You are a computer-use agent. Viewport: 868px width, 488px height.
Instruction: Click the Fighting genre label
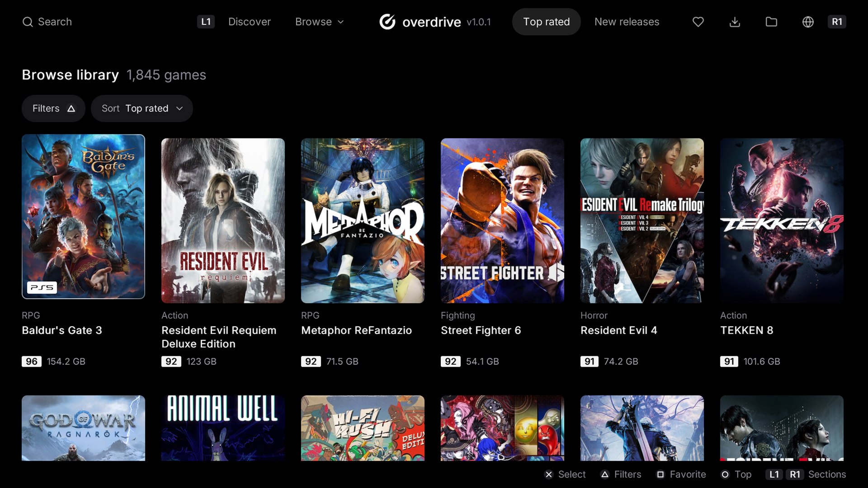point(458,315)
